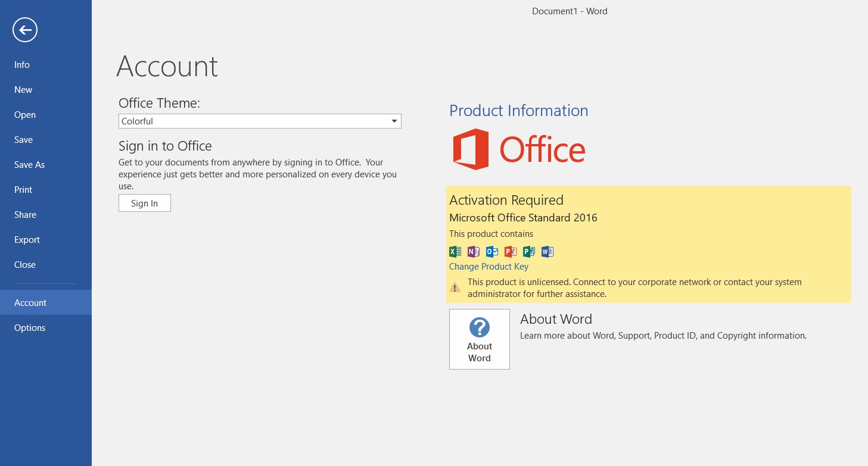Image resolution: width=868 pixels, height=466 pixels.
Task: Click the unlicensed product warning triangle icon
Action: (455, 288)
